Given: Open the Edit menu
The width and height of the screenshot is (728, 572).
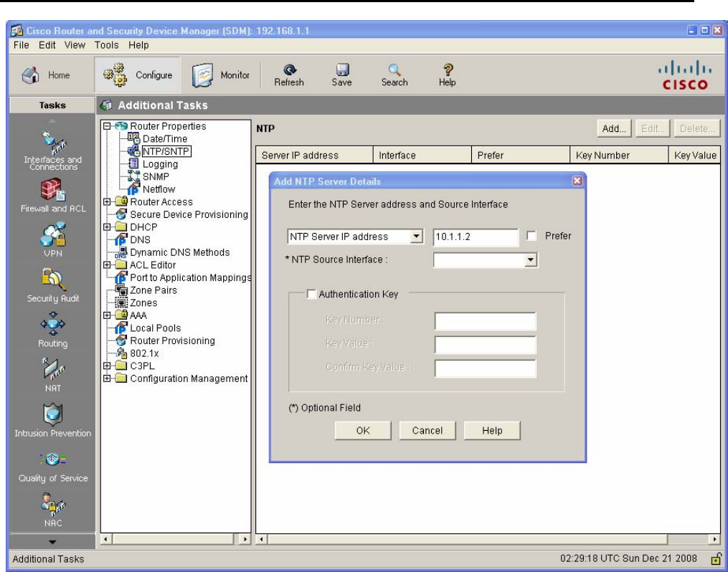Looking at the screenshot, I should 47,45.
